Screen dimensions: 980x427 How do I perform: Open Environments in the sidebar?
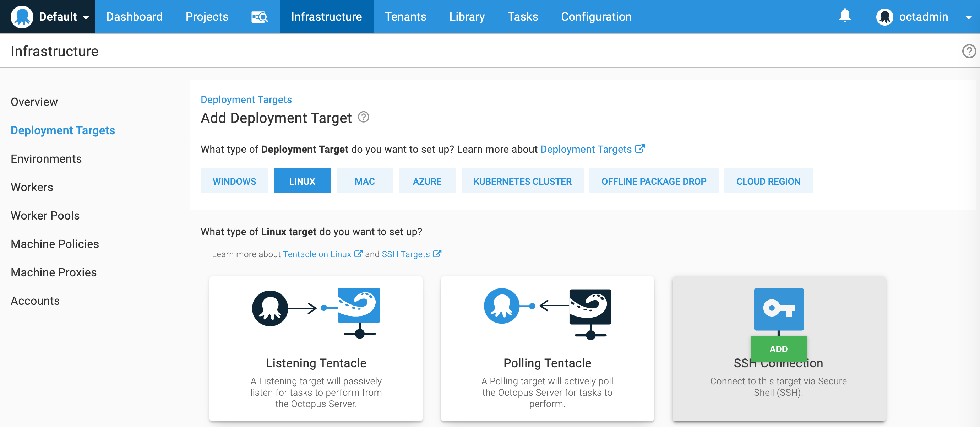(46, 158)
